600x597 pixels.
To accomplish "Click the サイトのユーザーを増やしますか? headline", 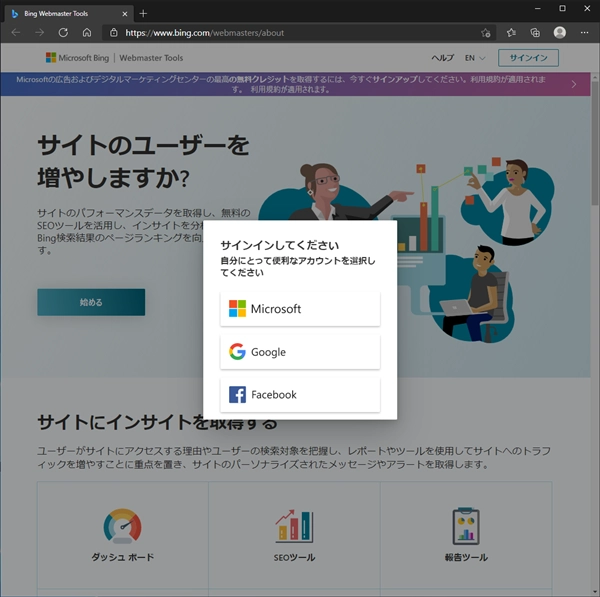I will coord(143,161).
